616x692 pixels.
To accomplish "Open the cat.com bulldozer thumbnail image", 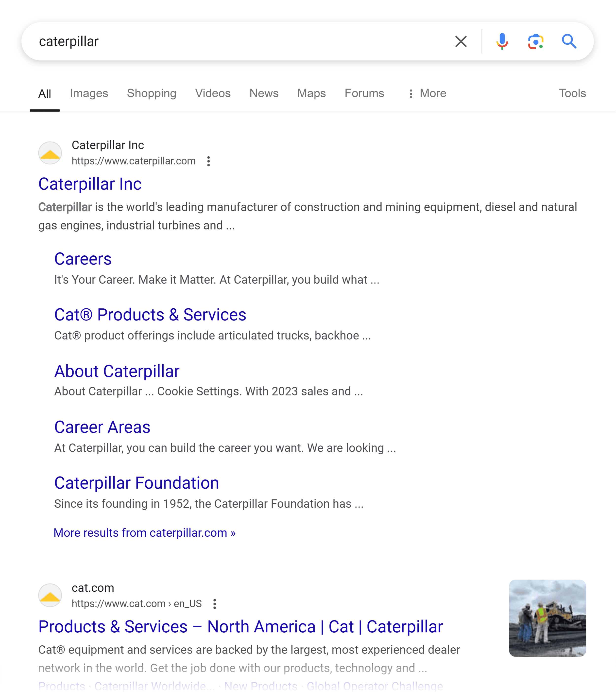I will (547, 618).
